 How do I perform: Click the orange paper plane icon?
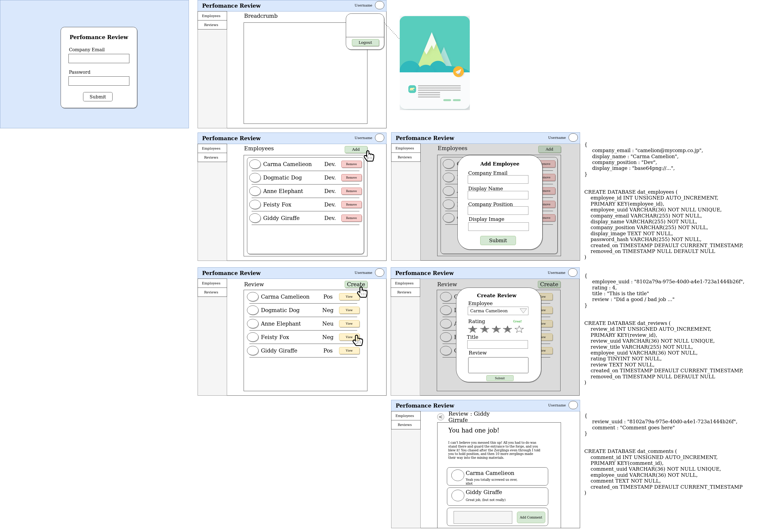pyautogui.click(x=458, y=72)
